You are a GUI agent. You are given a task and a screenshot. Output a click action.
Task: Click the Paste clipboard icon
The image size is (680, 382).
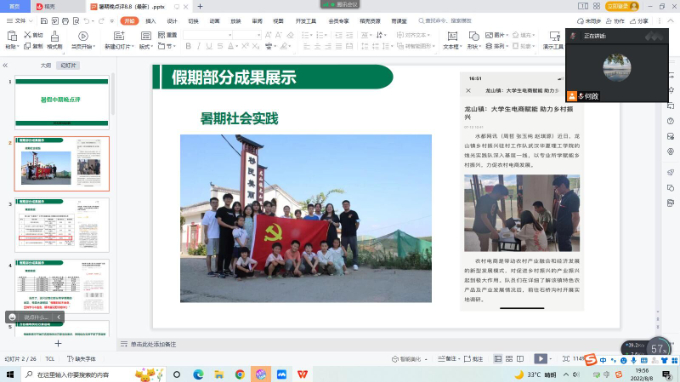coord(12,36)
